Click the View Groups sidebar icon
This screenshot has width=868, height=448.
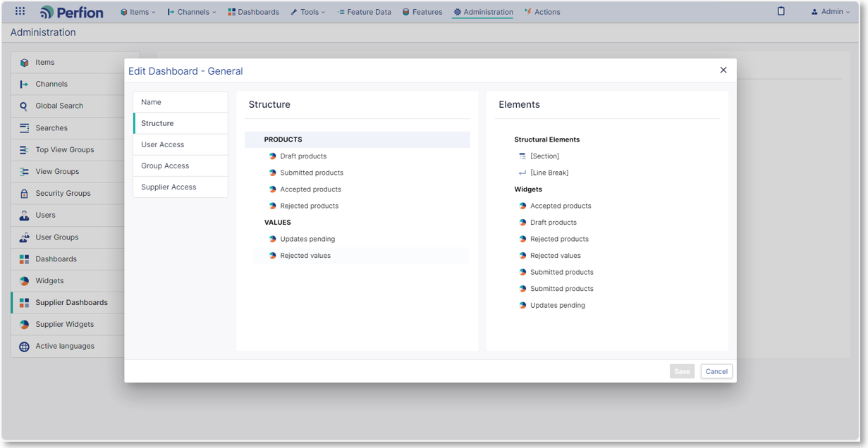(24, 172)
